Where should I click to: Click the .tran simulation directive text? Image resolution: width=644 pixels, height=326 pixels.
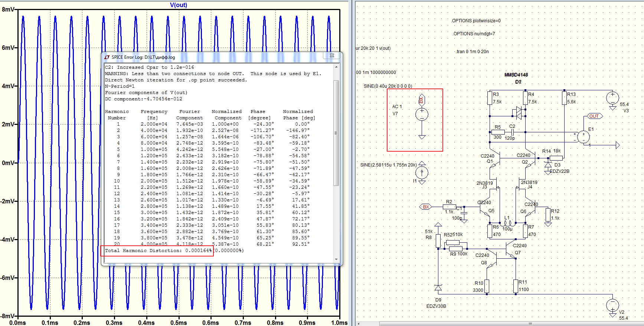[x=472, y=52]
